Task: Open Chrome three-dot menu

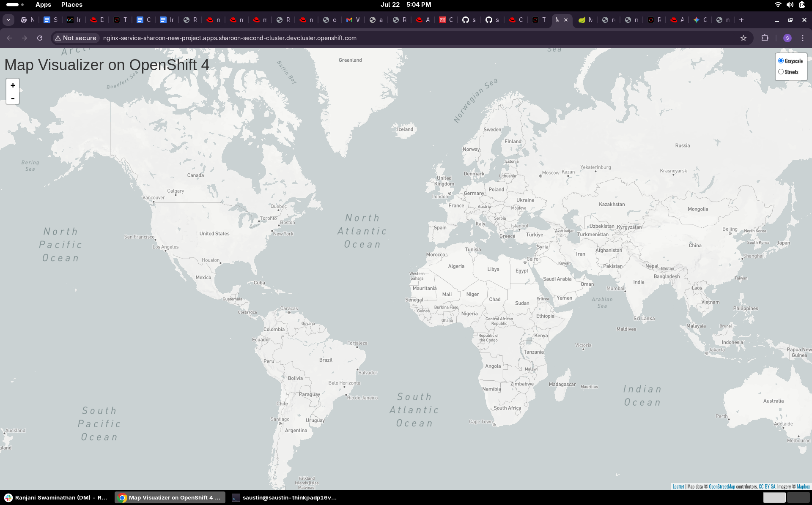Action: (803, 38)
